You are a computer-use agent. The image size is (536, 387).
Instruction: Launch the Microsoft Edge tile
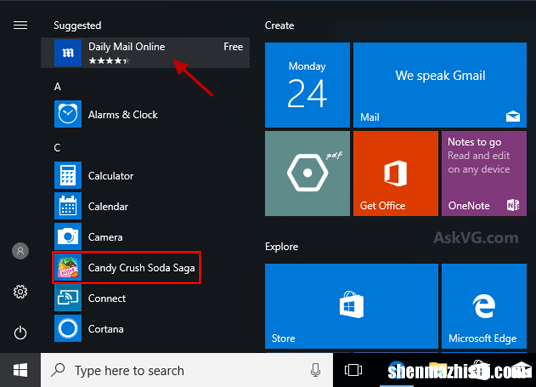click(484, 306)
